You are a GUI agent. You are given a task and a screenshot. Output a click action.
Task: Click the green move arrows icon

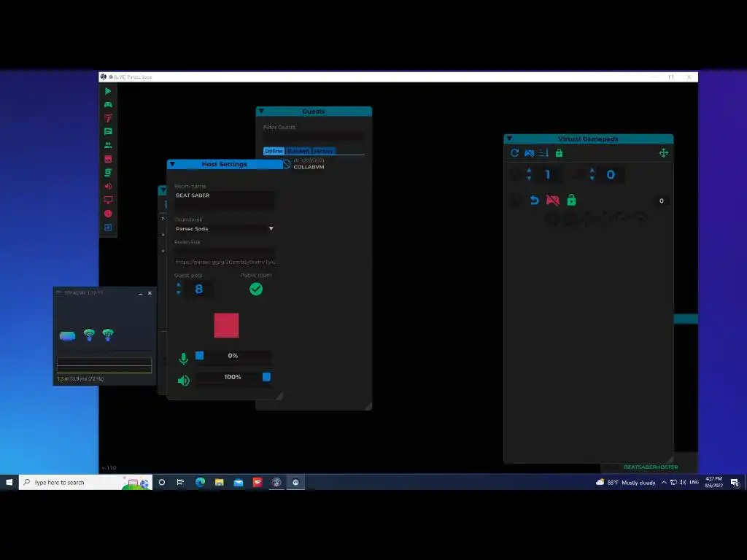(x=664, y=153)
